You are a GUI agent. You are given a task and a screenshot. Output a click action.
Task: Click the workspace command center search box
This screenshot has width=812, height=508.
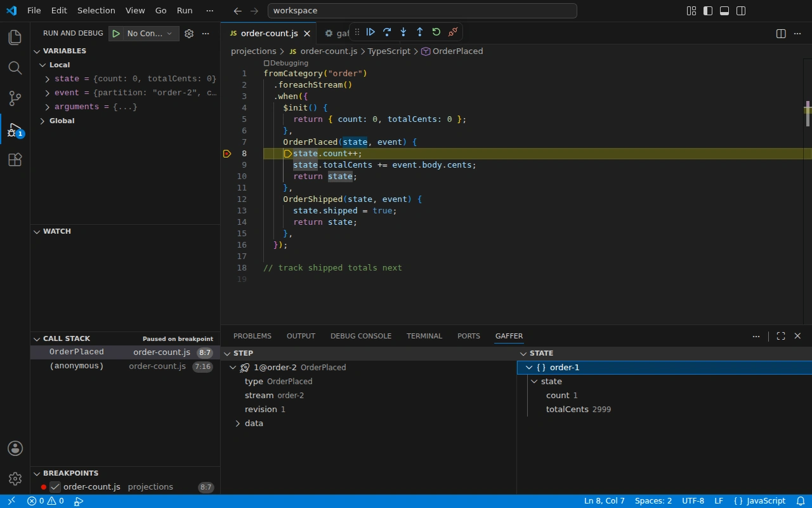coord(422,11)
